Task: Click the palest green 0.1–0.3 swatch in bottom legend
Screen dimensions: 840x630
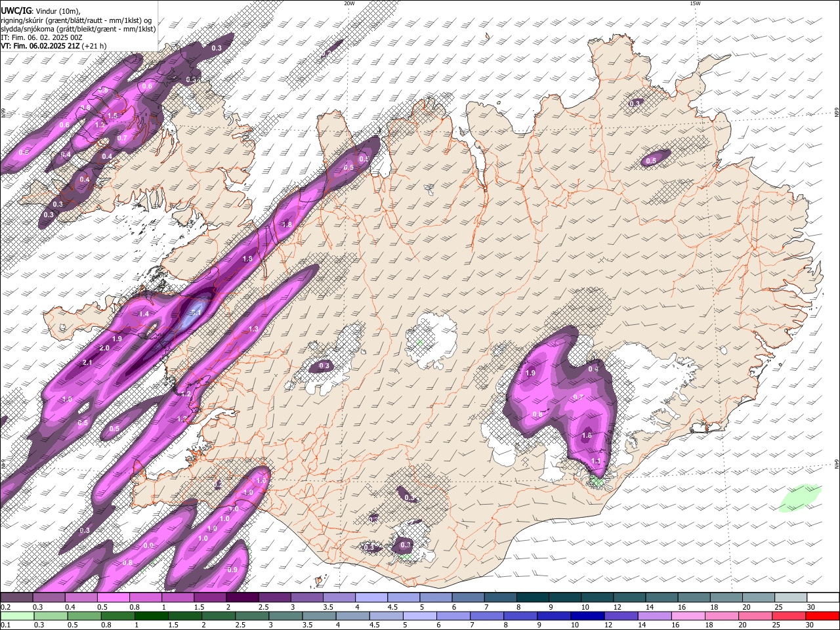Action: coord(17,616)
